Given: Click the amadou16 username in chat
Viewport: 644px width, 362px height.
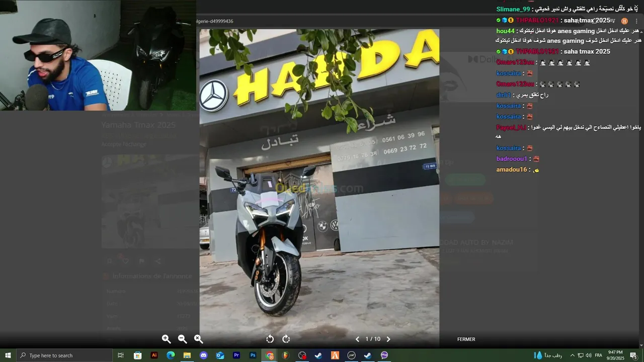Looking at the screenshot, I should (x=512, y=169).
